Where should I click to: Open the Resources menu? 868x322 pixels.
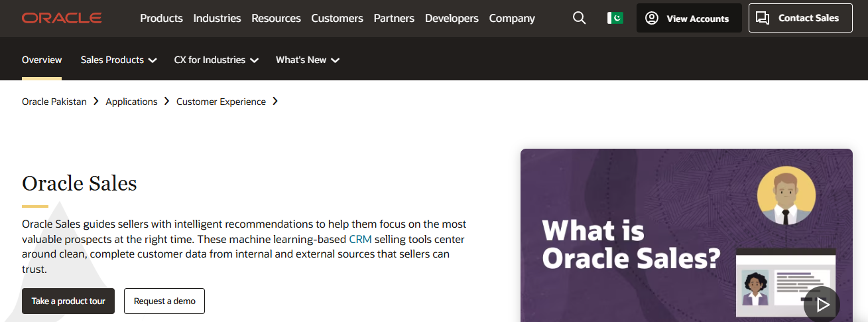point(276,19)
